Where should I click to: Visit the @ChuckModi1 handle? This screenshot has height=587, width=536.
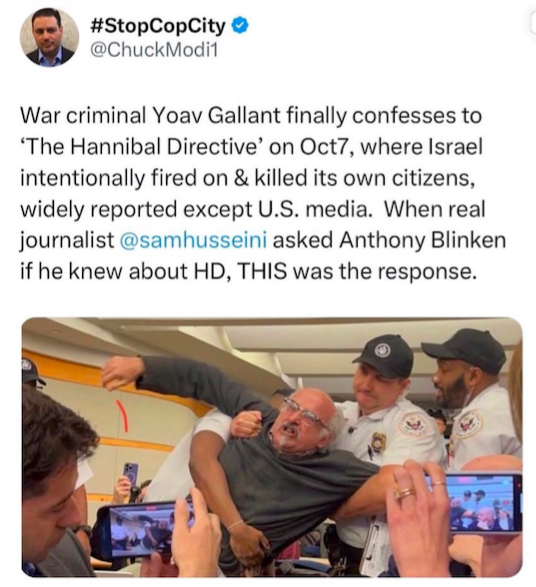[x=154, y=50]
